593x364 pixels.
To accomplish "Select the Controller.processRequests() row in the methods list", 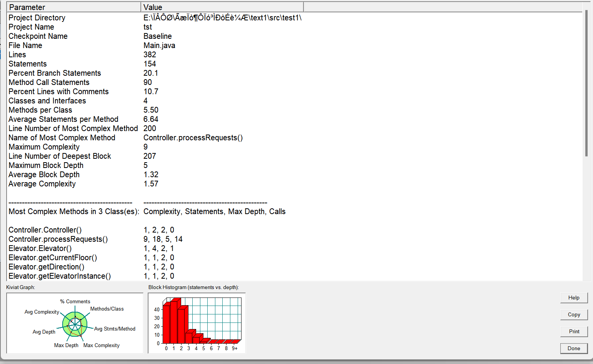I will coord(295,239).
